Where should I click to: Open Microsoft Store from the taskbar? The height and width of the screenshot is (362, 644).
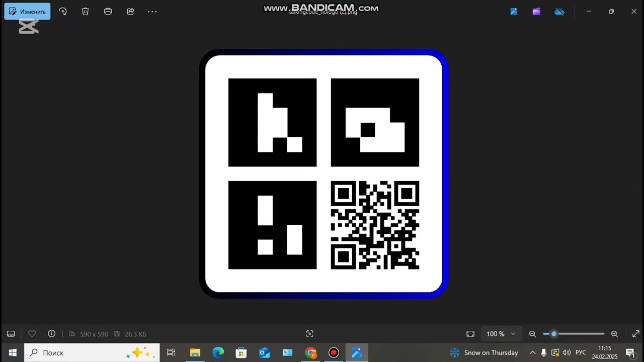click(241, 352)
